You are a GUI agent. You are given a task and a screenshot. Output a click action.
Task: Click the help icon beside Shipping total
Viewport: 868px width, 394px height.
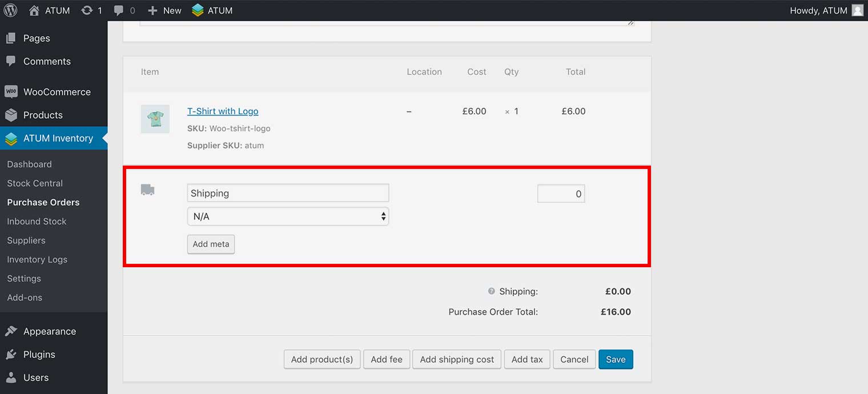pyautogui.click(x=491, y=291)
